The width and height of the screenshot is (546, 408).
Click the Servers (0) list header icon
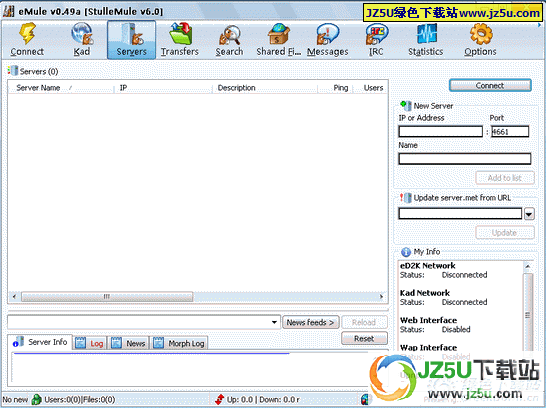point(13,71)
